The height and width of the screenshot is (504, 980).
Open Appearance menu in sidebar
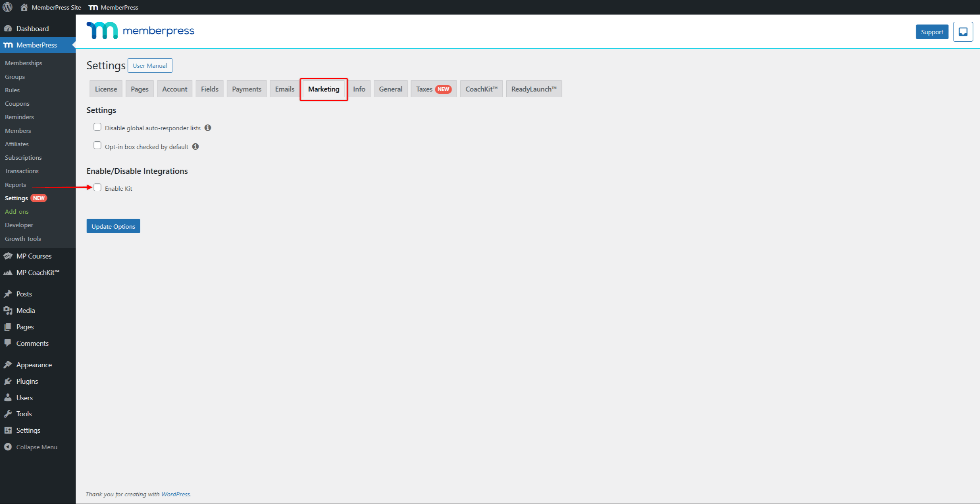pos(34,365)
